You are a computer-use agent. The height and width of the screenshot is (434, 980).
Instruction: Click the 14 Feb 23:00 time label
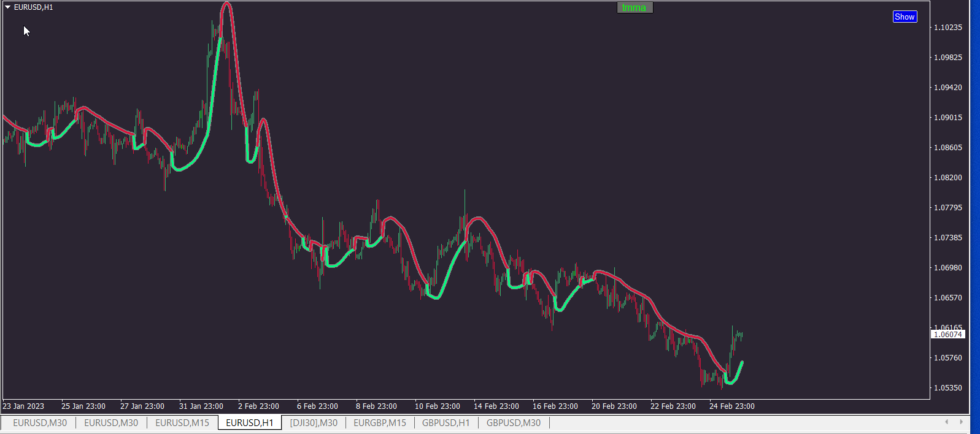(x=496, y=406)
